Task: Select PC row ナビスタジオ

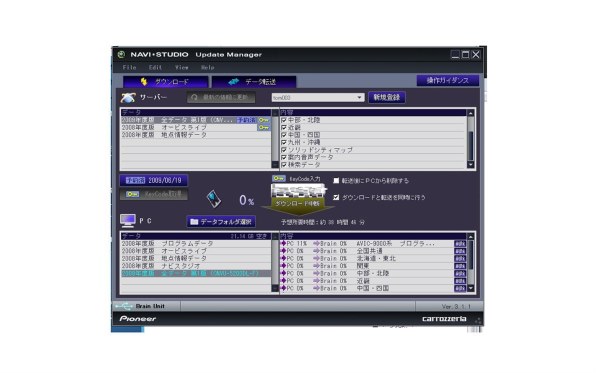Action: point(196,266)
